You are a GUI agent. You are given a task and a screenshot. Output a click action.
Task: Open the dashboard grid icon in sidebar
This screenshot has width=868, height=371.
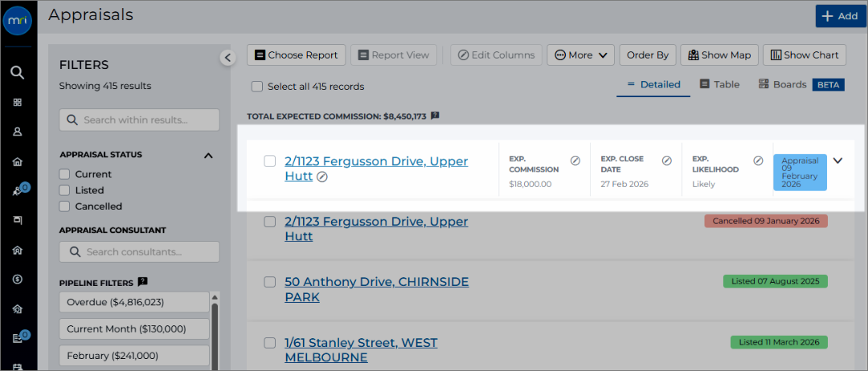[18, 102]
